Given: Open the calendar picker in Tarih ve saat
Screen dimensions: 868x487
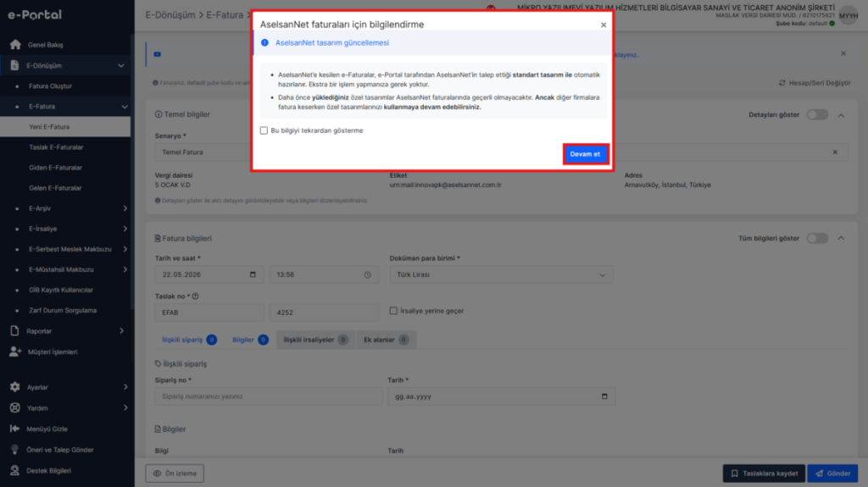Looking at the screenshot, I should tap(253, 274).
